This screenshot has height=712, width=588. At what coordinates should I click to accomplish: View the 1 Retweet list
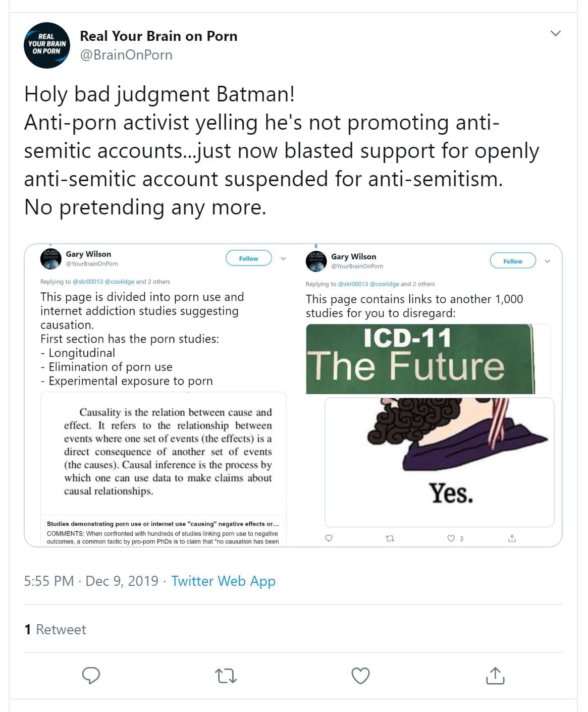click(56, 630)
